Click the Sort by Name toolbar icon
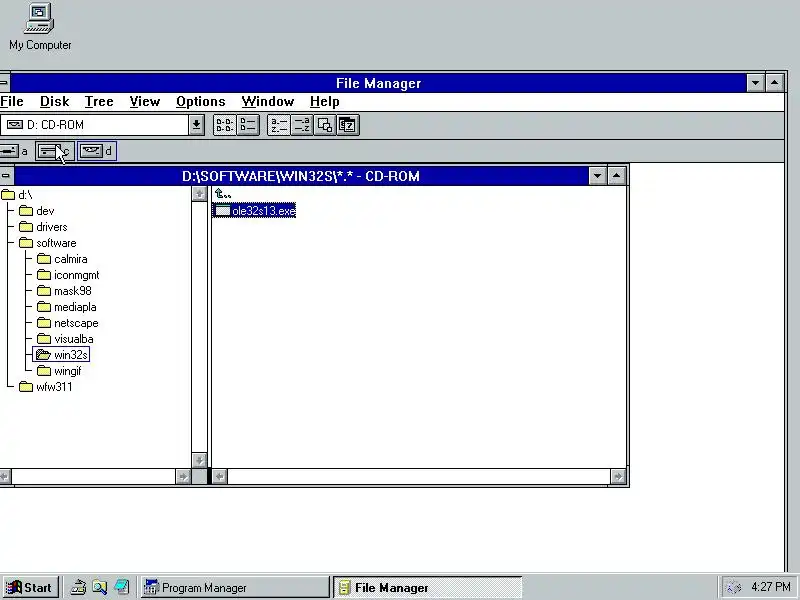 pyautogui.click(x=279, y=125)
